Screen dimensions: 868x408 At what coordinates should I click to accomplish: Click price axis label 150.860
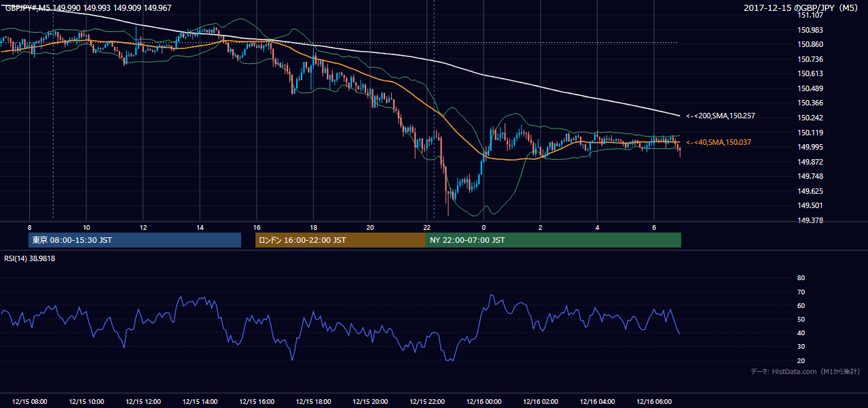810,44
